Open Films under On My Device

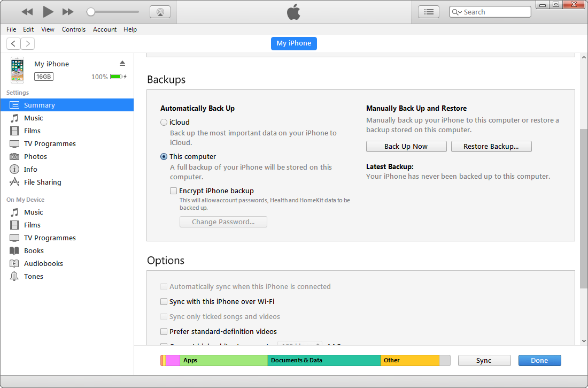(x=67, y=225)
